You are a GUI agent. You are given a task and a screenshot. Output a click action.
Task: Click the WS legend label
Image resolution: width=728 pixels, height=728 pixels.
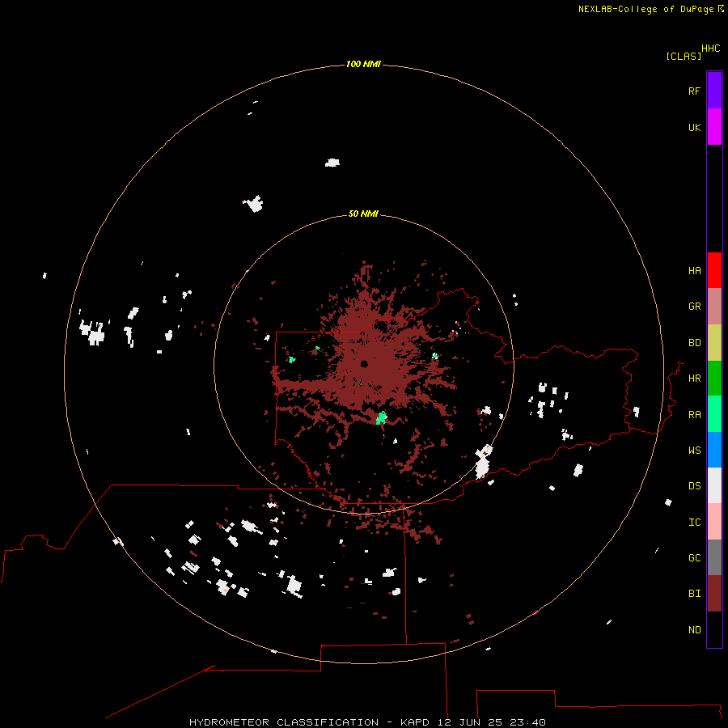click(x=694, y=451)
